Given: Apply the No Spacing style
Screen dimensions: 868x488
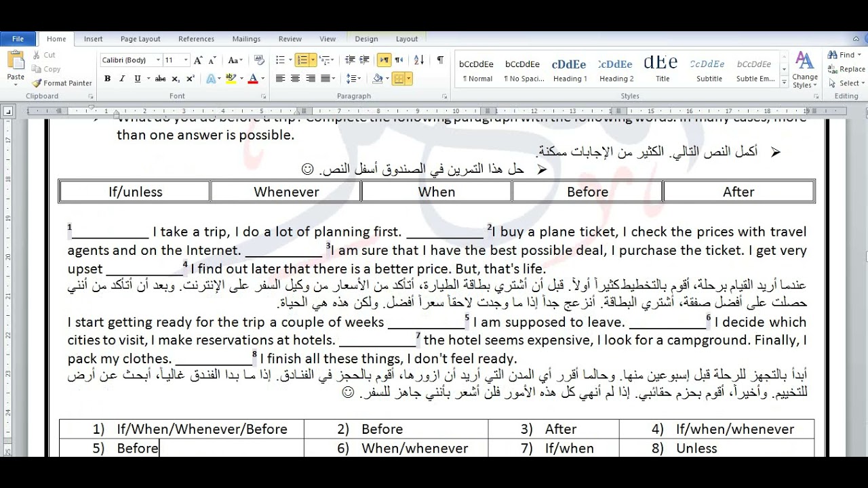Looking at the screenshot, I should click(524, 70).
